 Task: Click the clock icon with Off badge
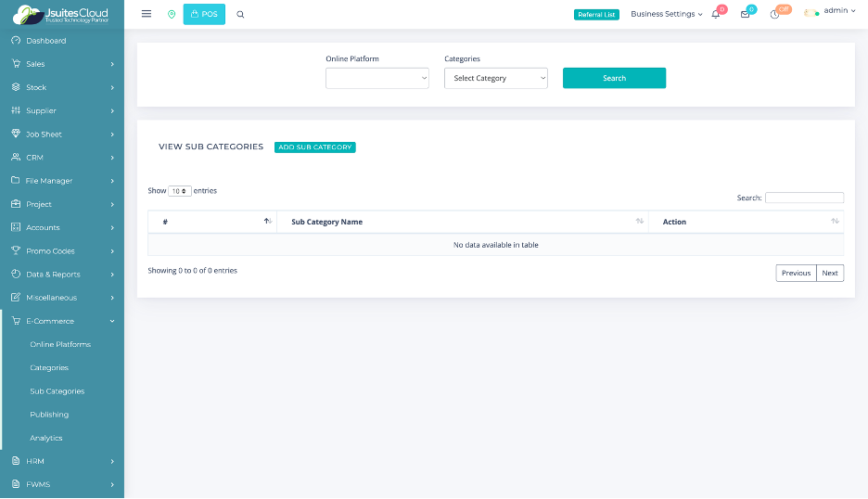click(774, 14)
